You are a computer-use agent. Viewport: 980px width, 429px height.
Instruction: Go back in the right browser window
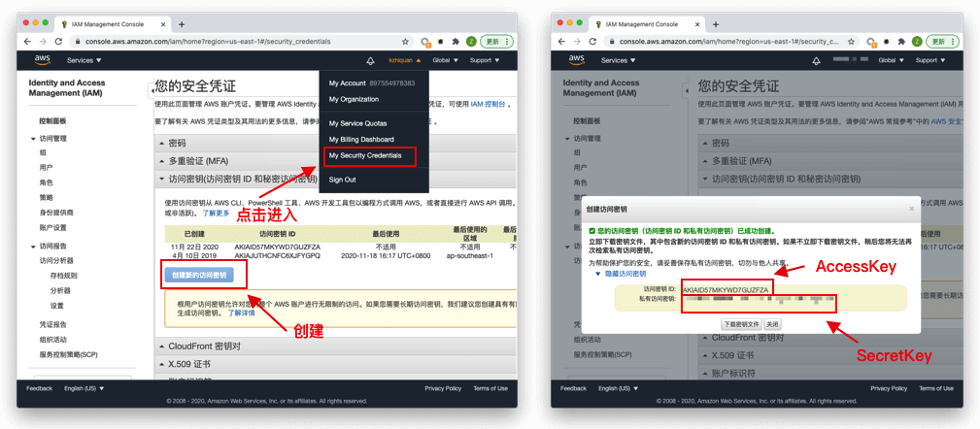(561, 41)
